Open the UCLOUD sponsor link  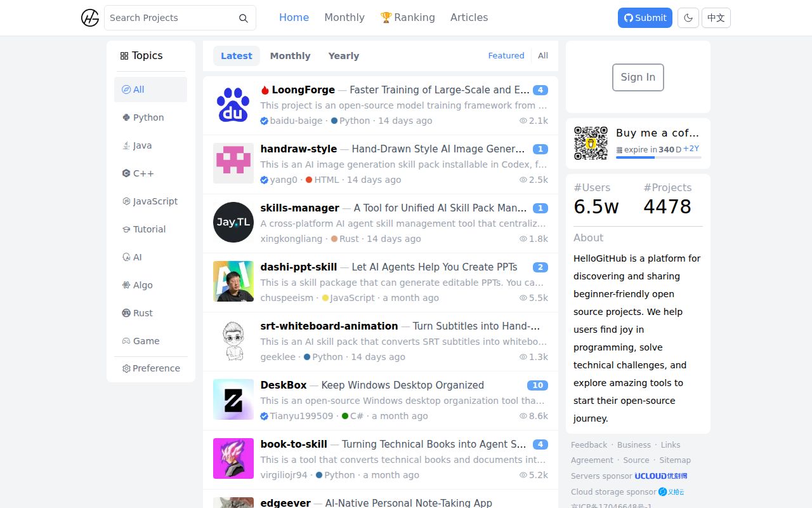tap(661, 476)
